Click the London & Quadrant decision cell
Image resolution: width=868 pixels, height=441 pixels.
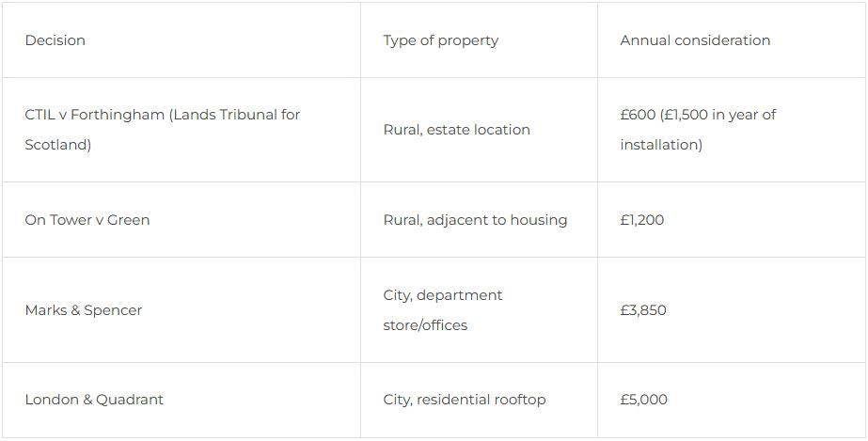coord(94,400)
